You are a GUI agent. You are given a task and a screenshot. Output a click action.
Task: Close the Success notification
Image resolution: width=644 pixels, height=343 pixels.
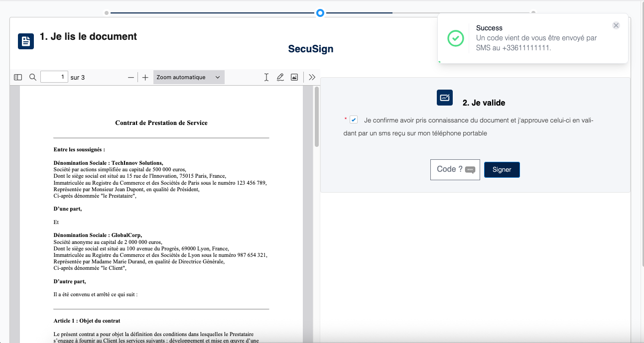point(616,25)
